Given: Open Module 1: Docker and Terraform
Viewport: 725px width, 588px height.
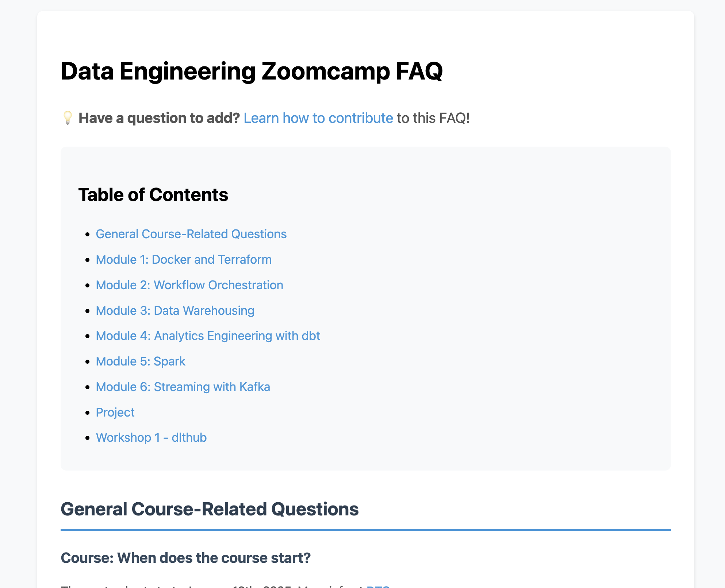Looking at the screenshot, I should pyautogui.click(x=184, y=259).
